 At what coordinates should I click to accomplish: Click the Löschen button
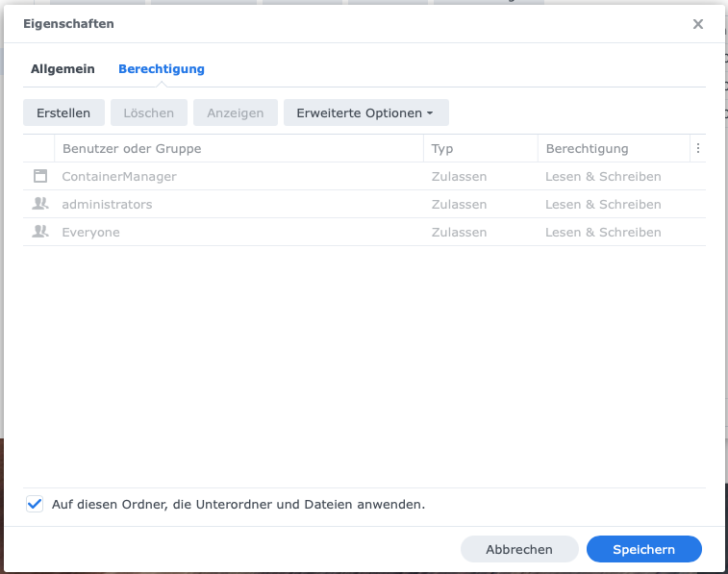click(x=149, y=112)
